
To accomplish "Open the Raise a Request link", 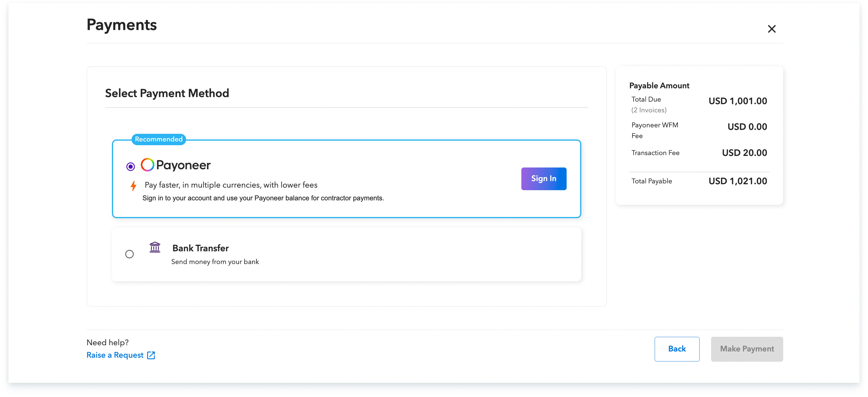I will [x=115, y=355].
